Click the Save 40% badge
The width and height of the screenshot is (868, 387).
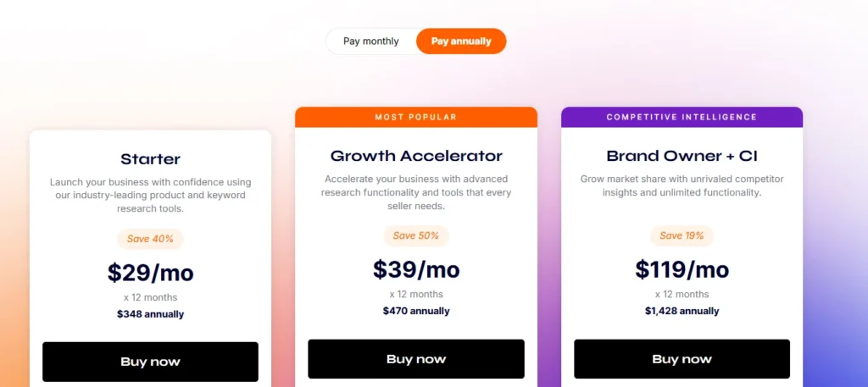click(150, 239)
